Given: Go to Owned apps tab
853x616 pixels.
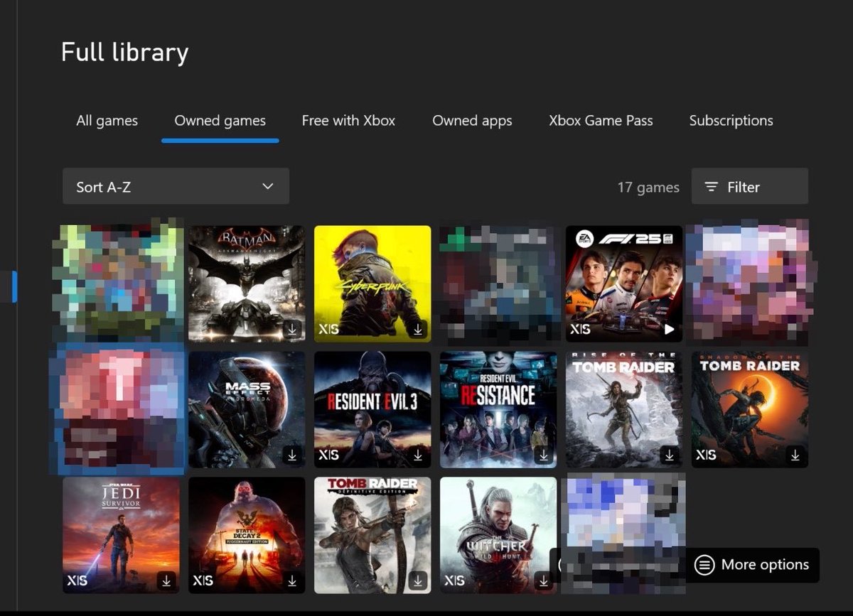Looking at the screenshot, I should pyautogui.click(x=472, y=121).
